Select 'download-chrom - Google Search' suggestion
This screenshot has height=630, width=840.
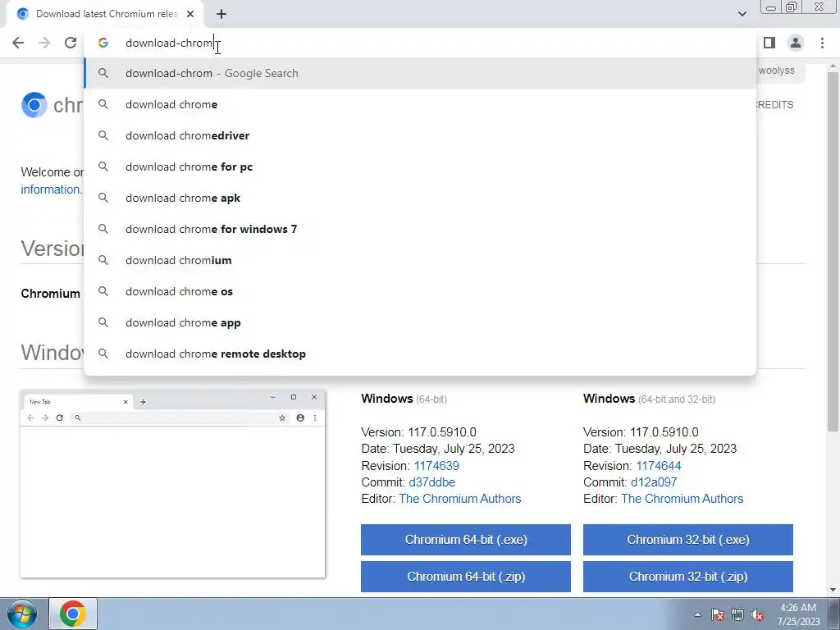pos(420,73)
